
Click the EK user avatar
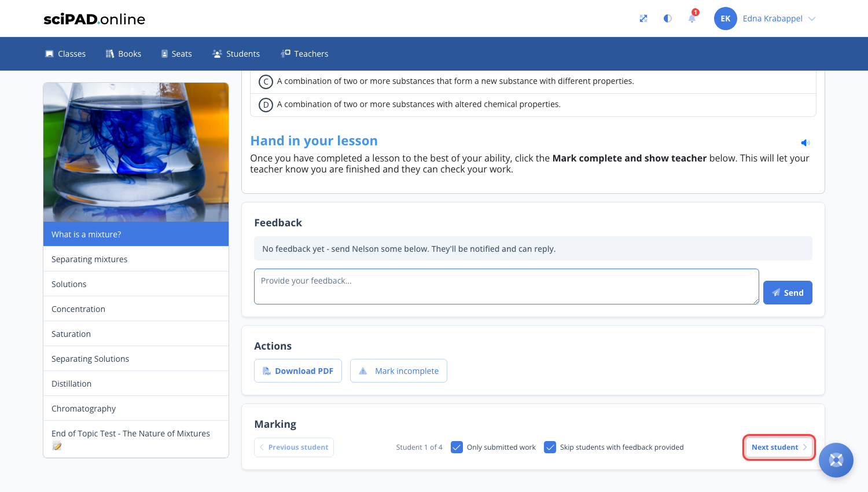click(x=725, y=19)
